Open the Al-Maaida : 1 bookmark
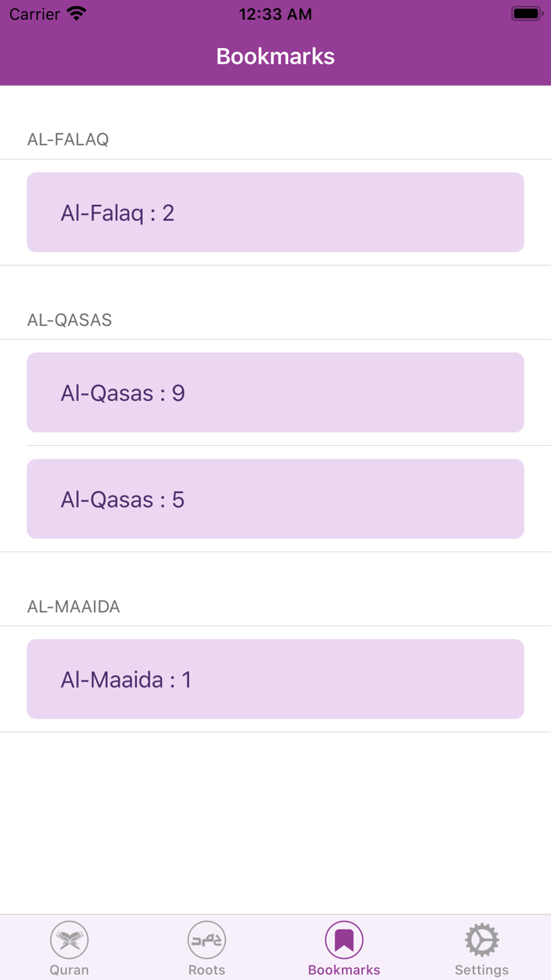Viewport: 551px width, 980px height. click(x=275, y=678)
